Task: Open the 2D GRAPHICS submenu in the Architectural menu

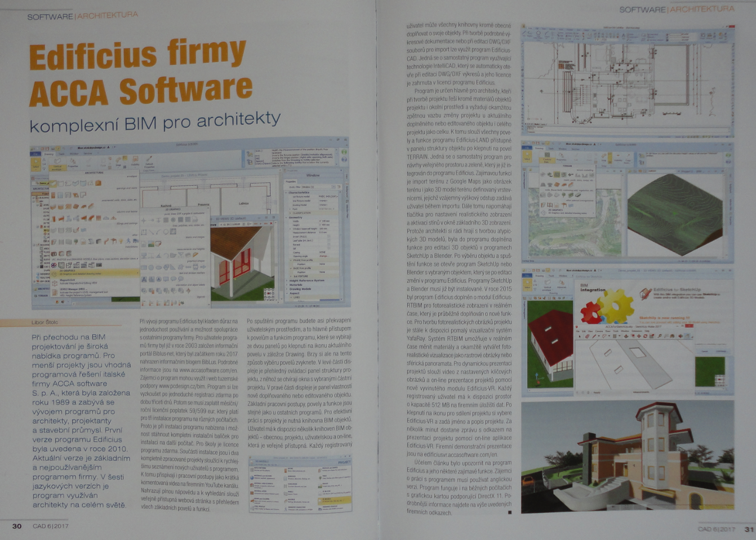Action: click(x=95, y=273)
